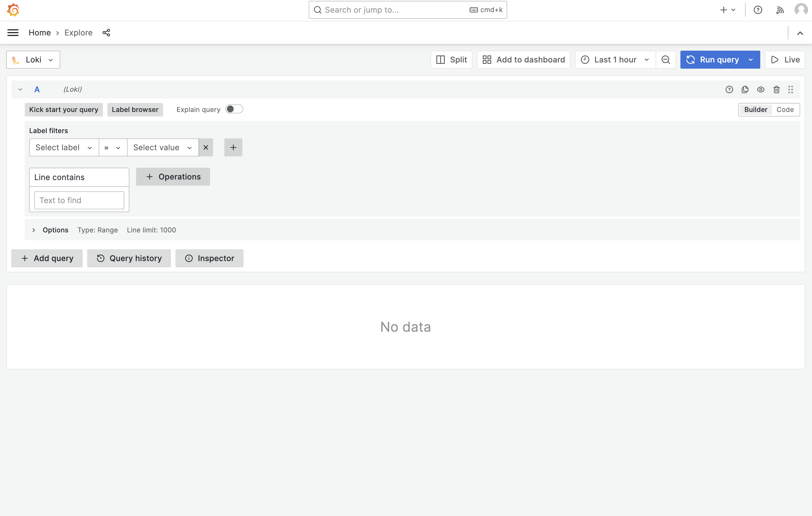812x516 pixels.
Task: Go to Home breadcrumb
Action: point(39,33)
